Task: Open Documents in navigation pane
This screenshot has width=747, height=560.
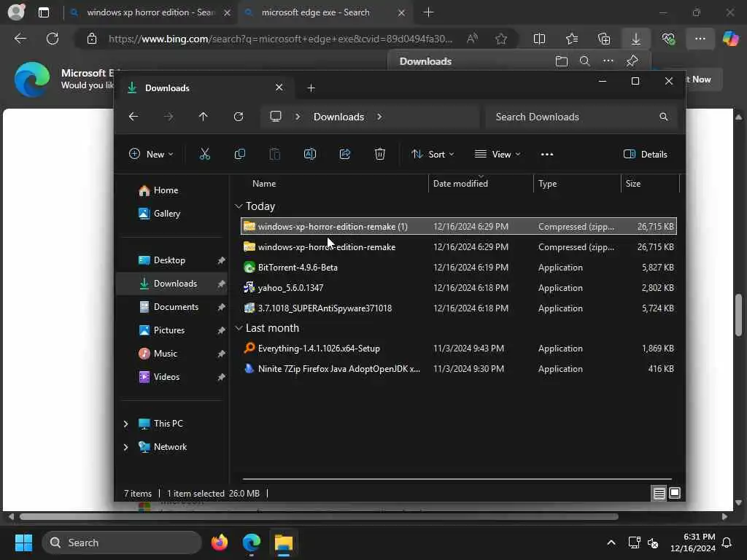Action: (x=175, y=307)
